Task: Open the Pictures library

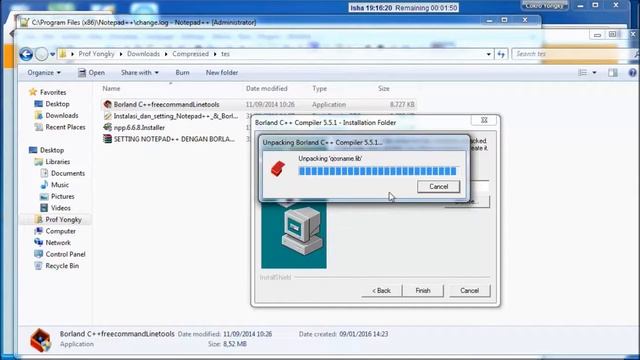Action: click(x=62, y=196)
